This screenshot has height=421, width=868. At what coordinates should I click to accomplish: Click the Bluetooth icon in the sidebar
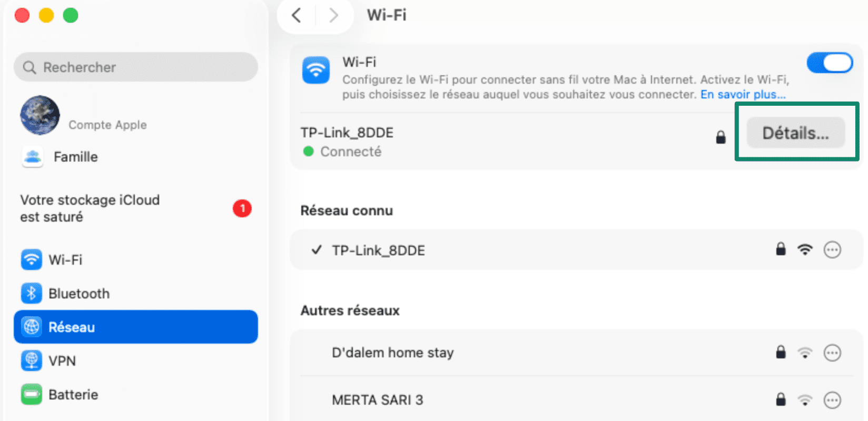coord(32,293)
